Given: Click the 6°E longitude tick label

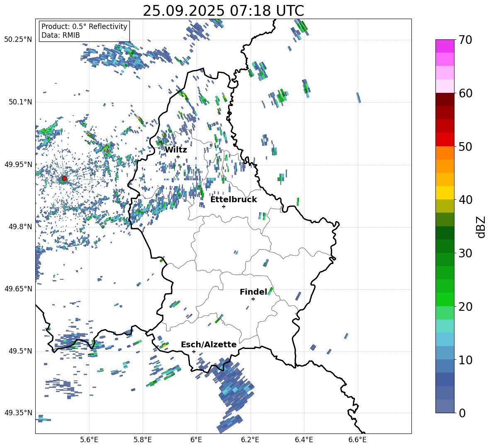Looking at the screenshot, I should 197,439.
